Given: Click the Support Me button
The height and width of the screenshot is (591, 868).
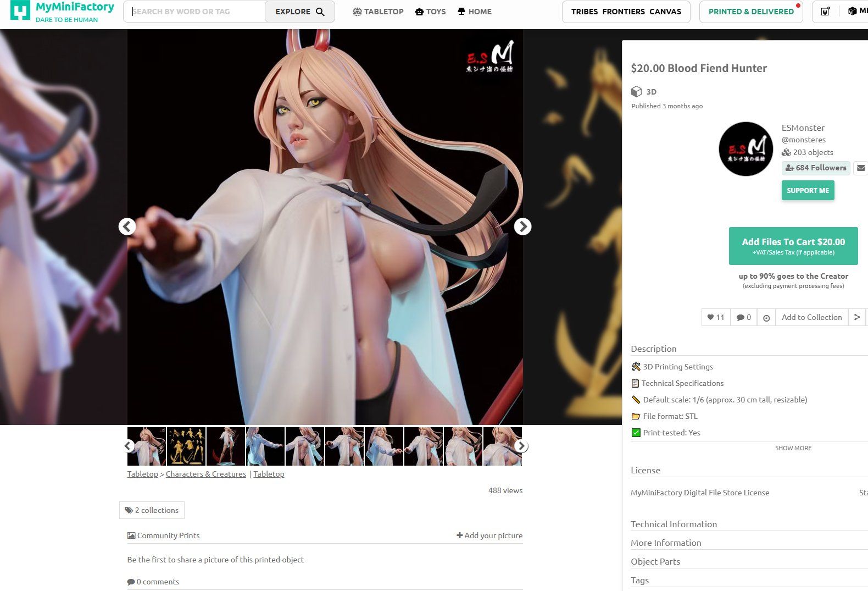Looking at the screenshot, I should [x=808, y=190].
